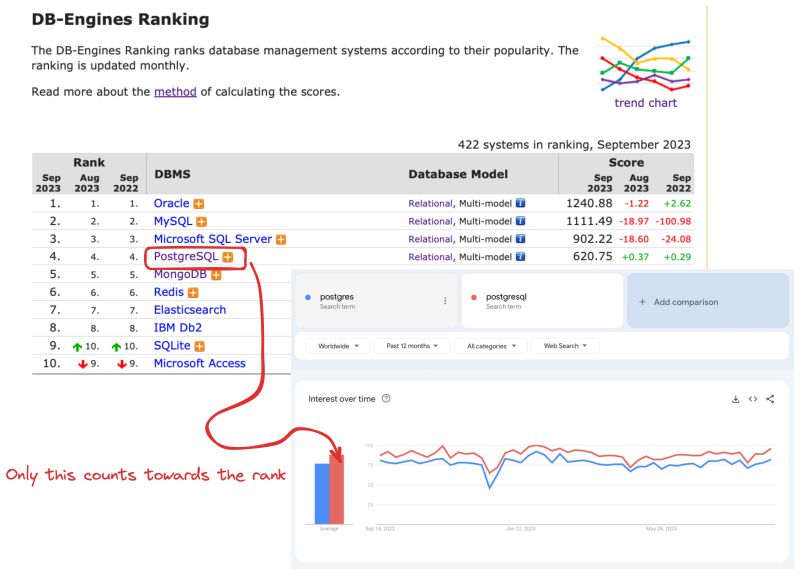
Task: Open the SQLite DBMS link
Action: point(172,345)
